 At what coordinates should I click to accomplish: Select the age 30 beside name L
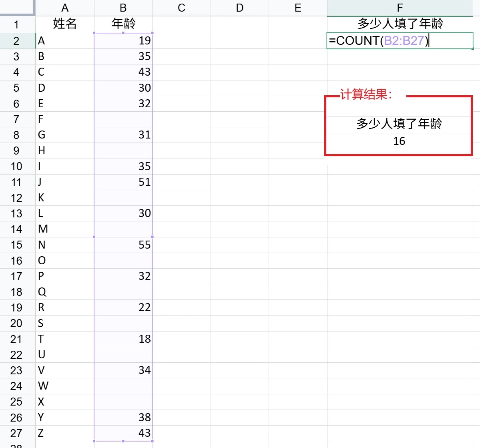[123, 213]
